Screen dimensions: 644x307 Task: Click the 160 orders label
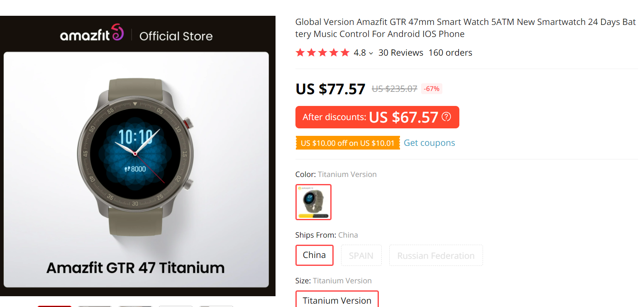point(450,52)
